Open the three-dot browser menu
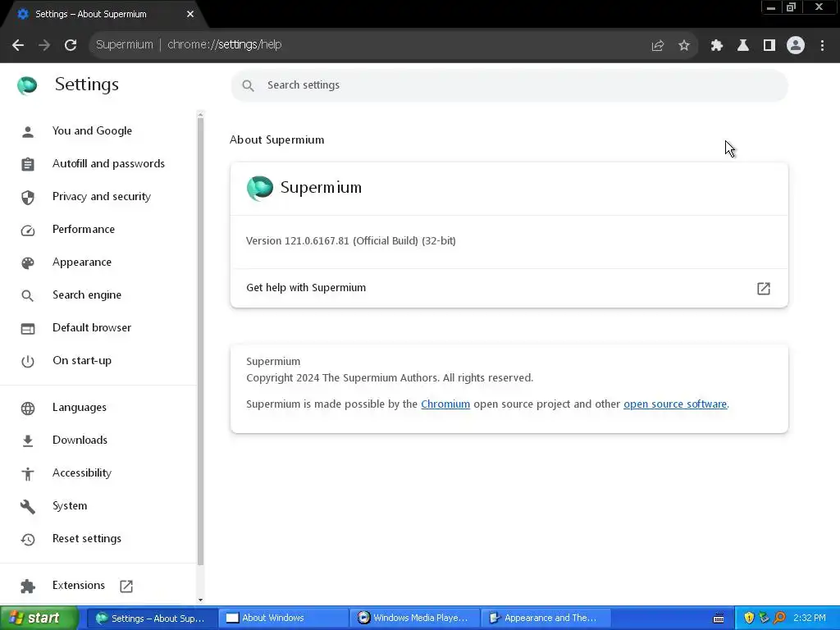Image resolution: width=840 pixels, height=630 pixels. click(x=822, y=46)
